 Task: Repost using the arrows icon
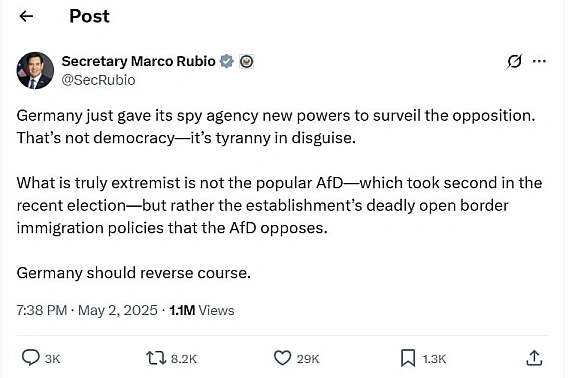point(156,358)
